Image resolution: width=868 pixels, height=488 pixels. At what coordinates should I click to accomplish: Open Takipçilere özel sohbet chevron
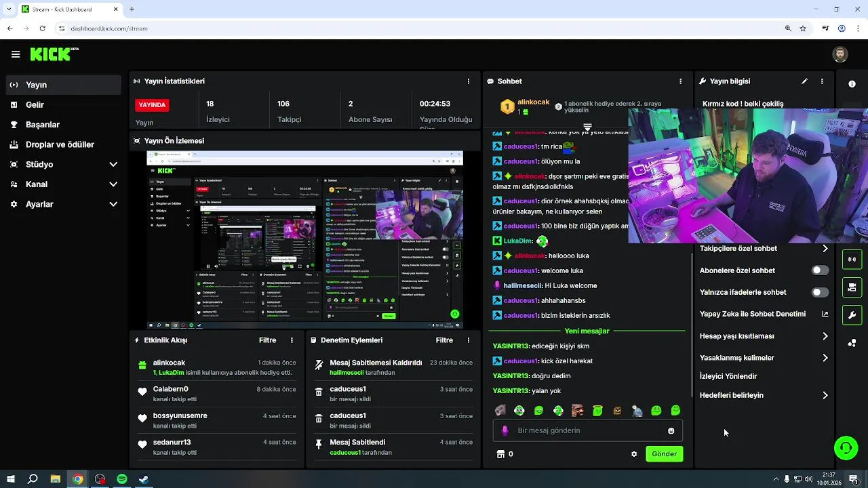click(825, 249)
